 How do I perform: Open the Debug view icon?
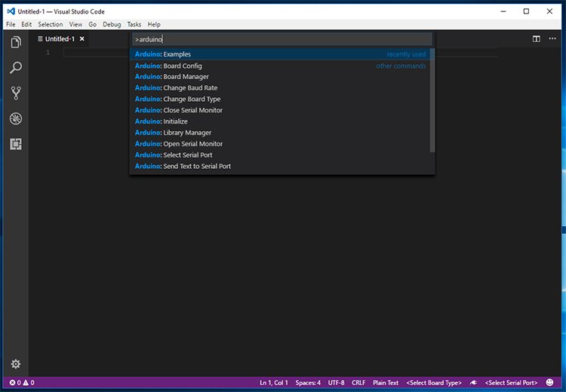point(16,118)
